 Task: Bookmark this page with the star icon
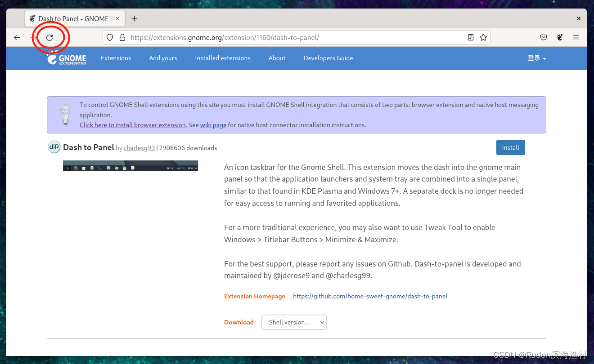[483, 38]
